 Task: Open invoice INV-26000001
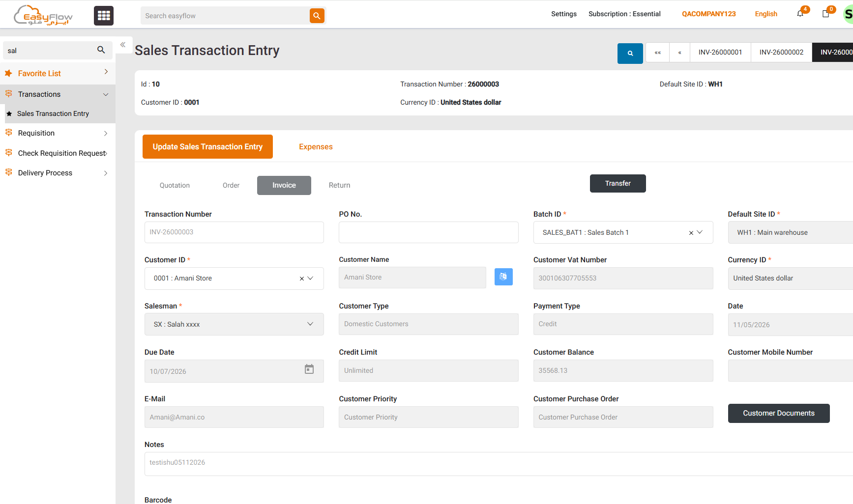[720, 53]
